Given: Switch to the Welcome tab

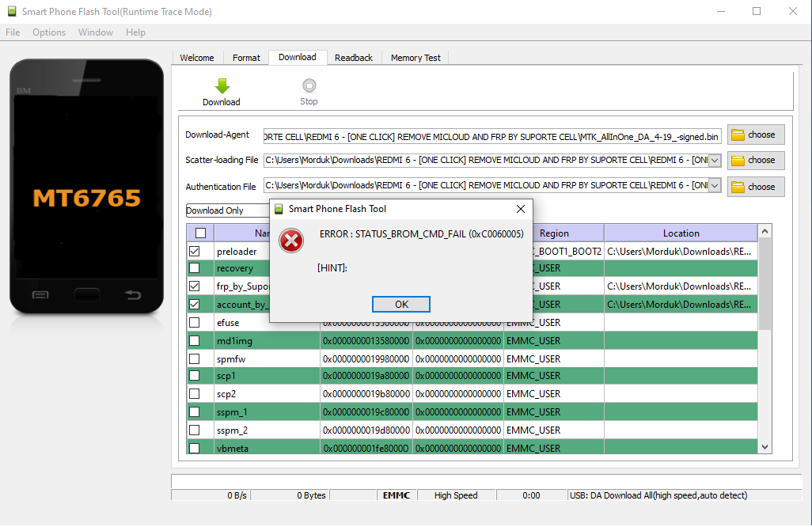Looking at the screenshot, I should point(197,58).
